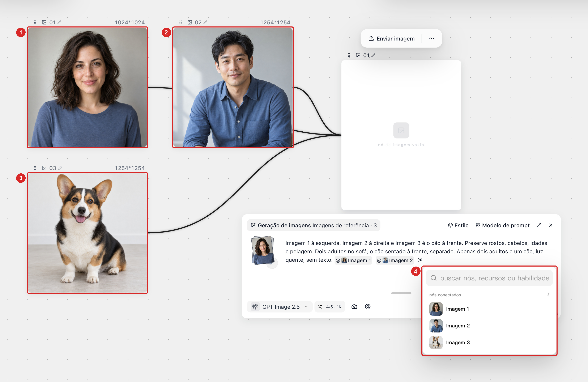The height and width of the screenshot is (382, 588).
Task: Click the rename pencil beside node 03
Action: (60, 168)
